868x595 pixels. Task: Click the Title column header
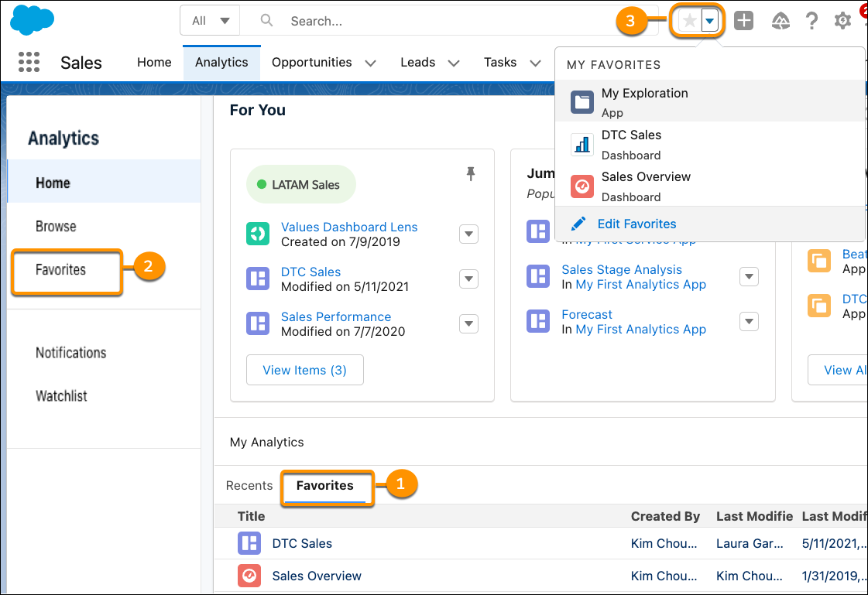[x=252, y=517]
